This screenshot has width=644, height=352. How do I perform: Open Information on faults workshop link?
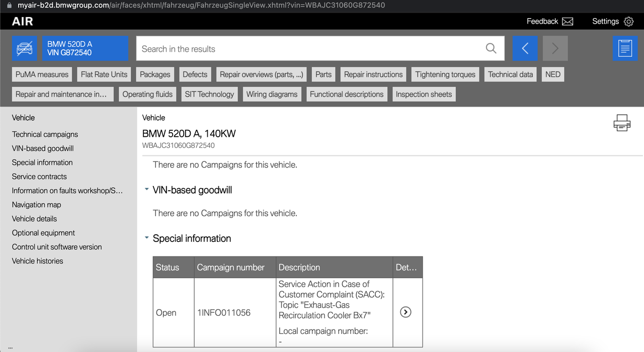tap(67, 191)
